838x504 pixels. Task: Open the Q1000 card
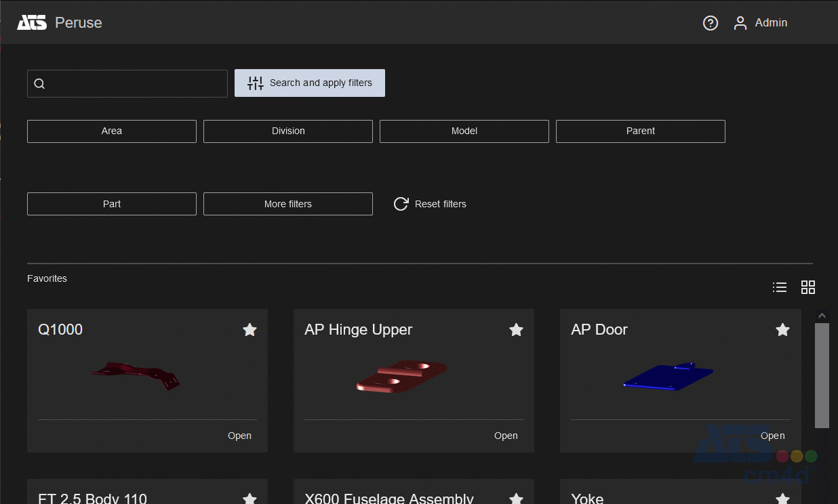point(239,436)
